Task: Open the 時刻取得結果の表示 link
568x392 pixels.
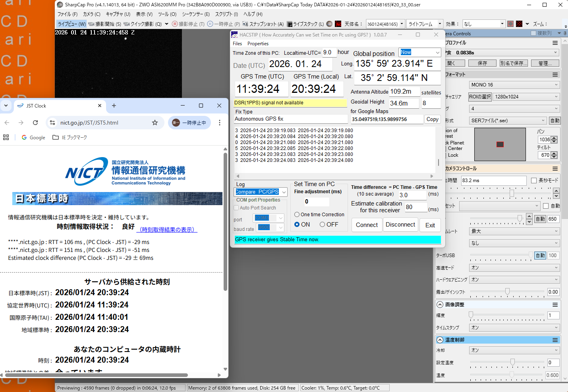Action: coord(167,230)
